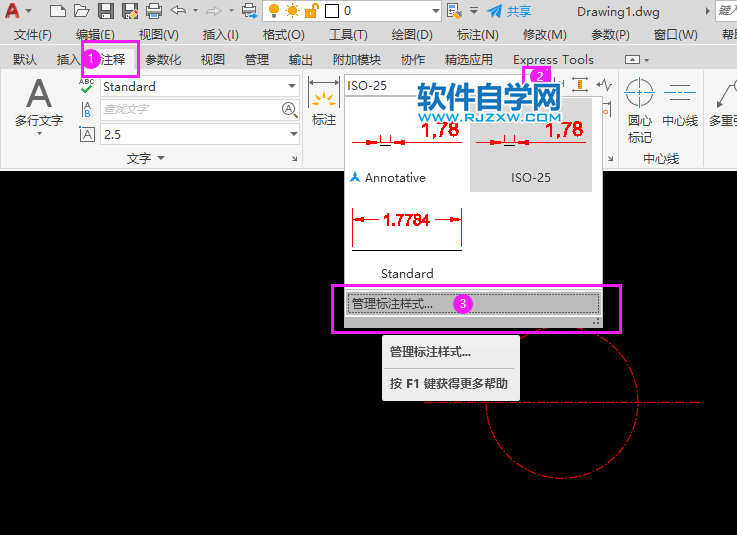The image size is (737, 535).
Task: Open the 视图(V) menu
Action: (x=158, y=35)
